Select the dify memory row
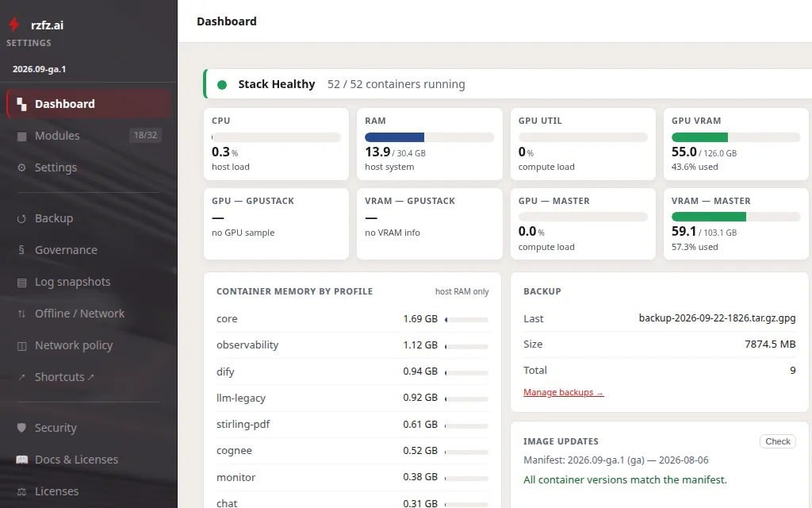 point(352,371)
